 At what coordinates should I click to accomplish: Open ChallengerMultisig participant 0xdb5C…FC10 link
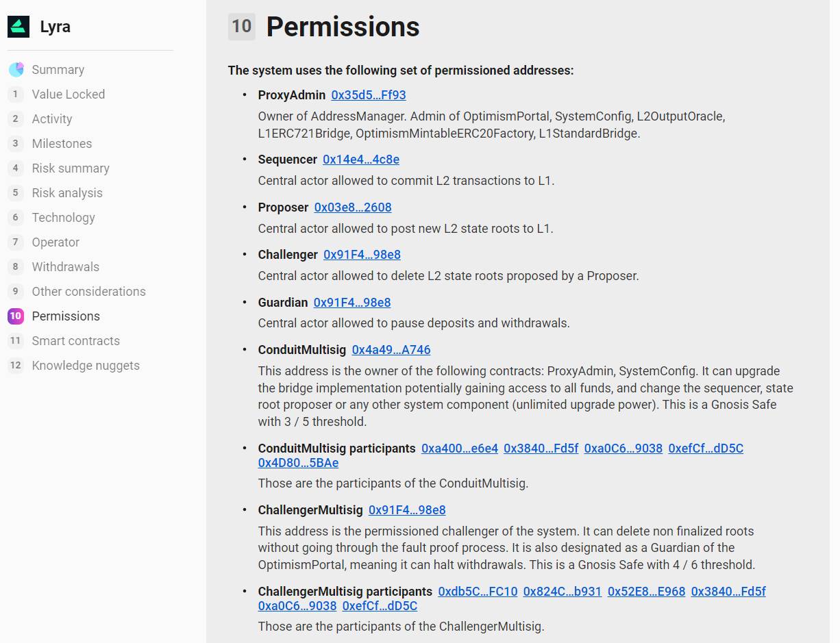(478, 592)
